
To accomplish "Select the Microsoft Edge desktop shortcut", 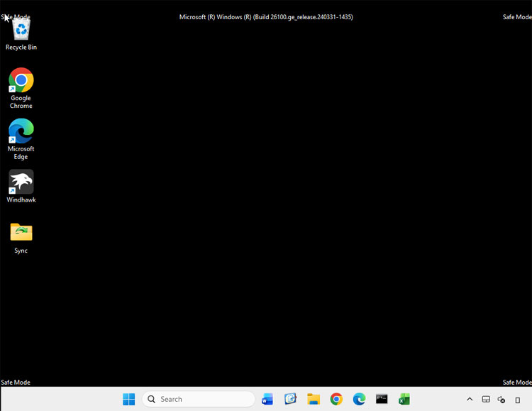I will pyautogui.click(x=21, y=139).
